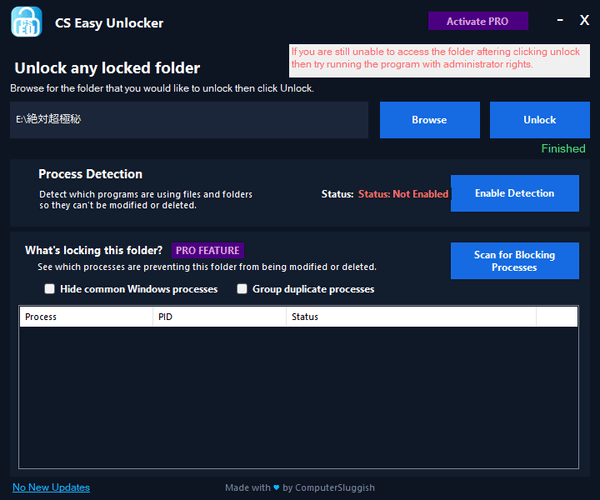The height and width of the screenshot is (500, 600).
Task: Click the red Status: Not Enabled text
Action: point(403,194)
